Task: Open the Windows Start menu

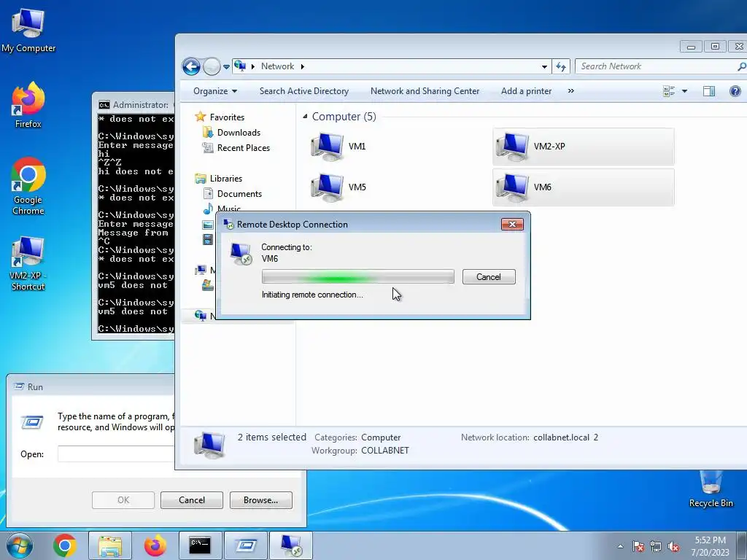Action: pos(19,545)
